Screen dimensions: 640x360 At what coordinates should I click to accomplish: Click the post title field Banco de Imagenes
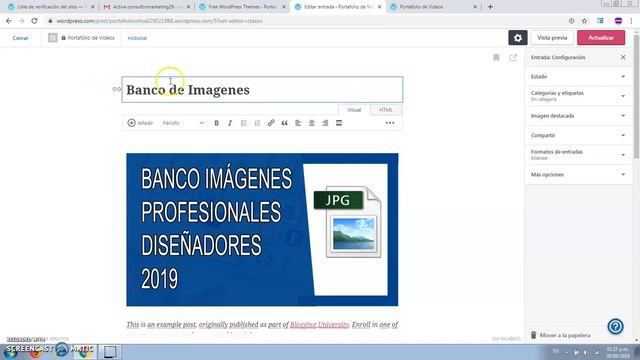pos(262,89)
